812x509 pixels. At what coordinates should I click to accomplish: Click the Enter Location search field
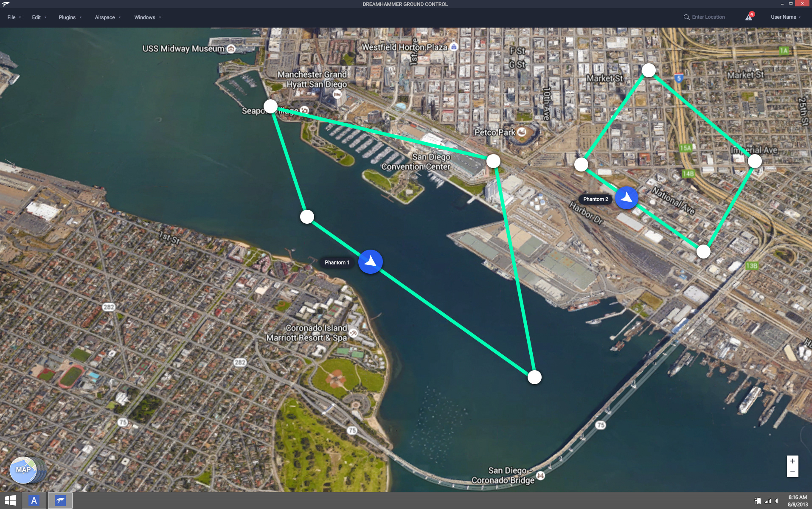click(x=708, y=17)
